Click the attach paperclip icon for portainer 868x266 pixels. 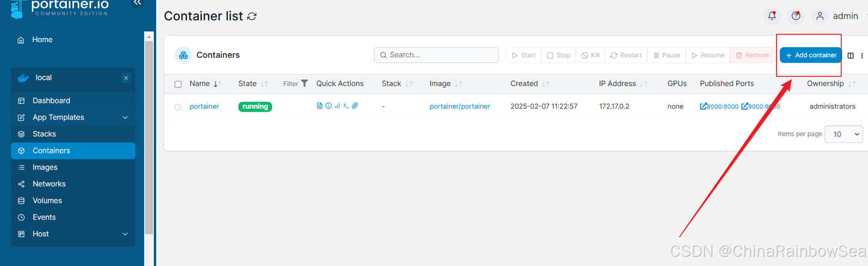tap(355, 106)
